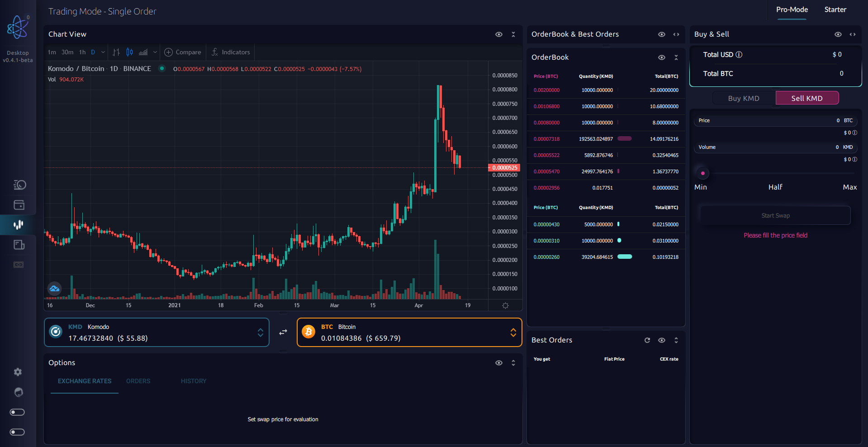Click the fiat ramp sidebar icon
The image size is (868, 447).
[19, 265]
